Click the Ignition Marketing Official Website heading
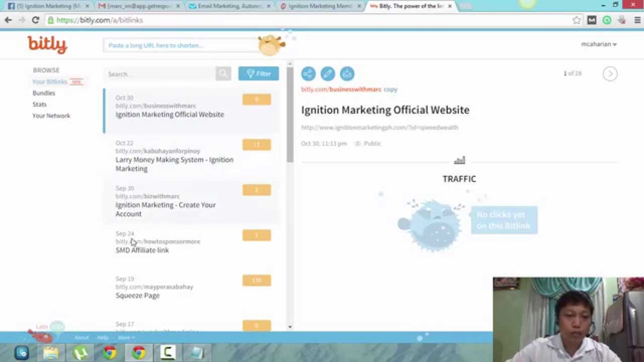The image size is (644, 362). [385, 110]
